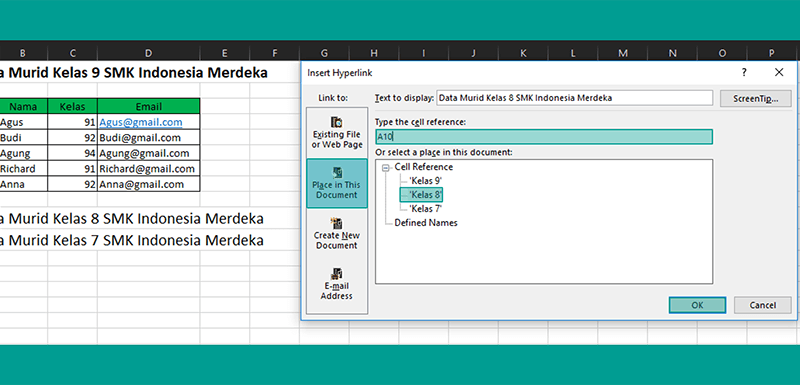Viewport: 800px width, 385px height.
Task: Select column G header
Action: pos(324,53)
